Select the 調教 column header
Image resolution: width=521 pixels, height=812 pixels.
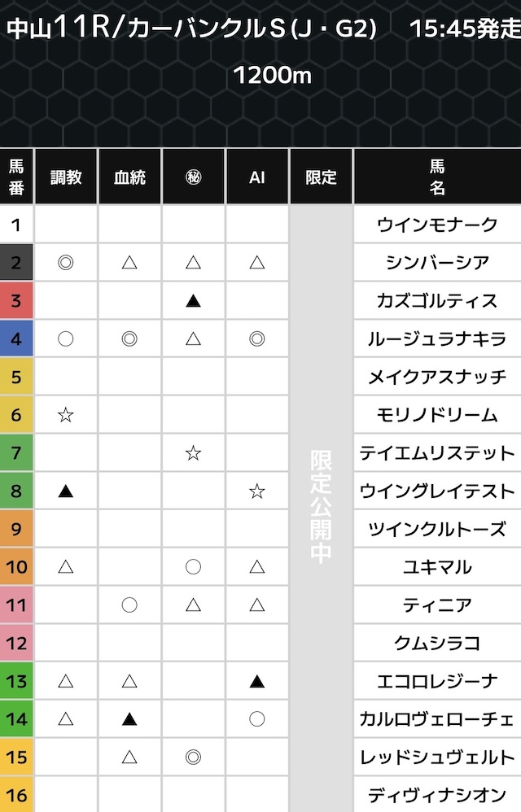coord(66,177)
